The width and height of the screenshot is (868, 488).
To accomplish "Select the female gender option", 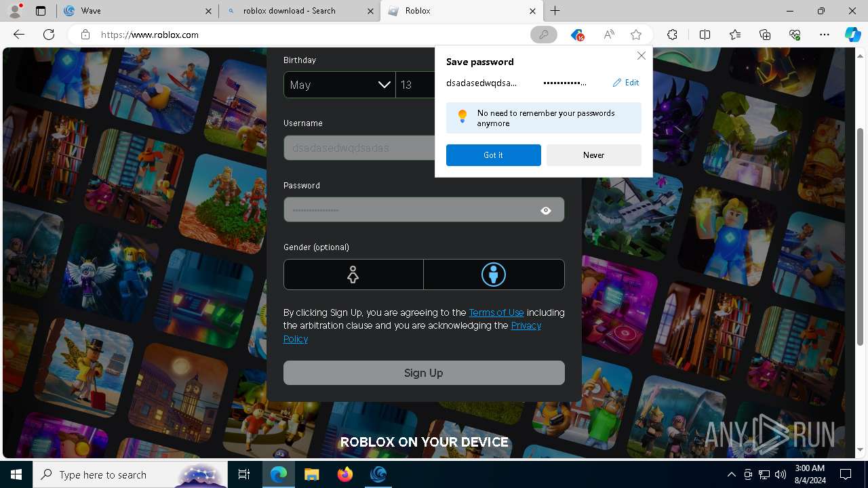I will click(353, 274).
